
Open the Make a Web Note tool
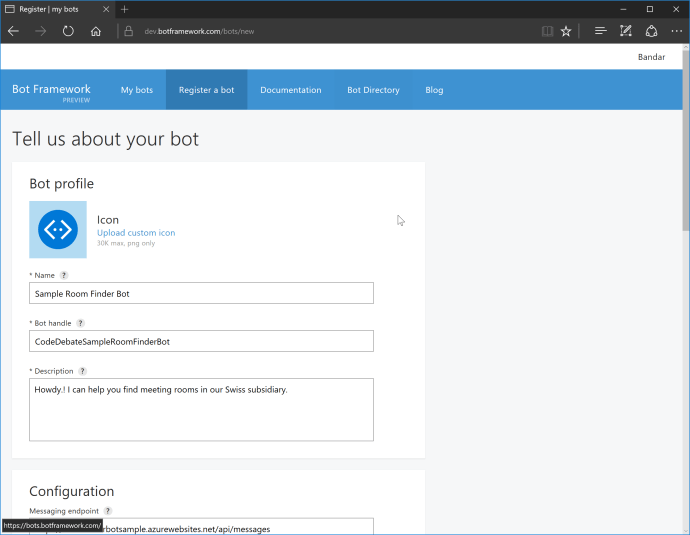pyautogui.click(x=626, y=31)
